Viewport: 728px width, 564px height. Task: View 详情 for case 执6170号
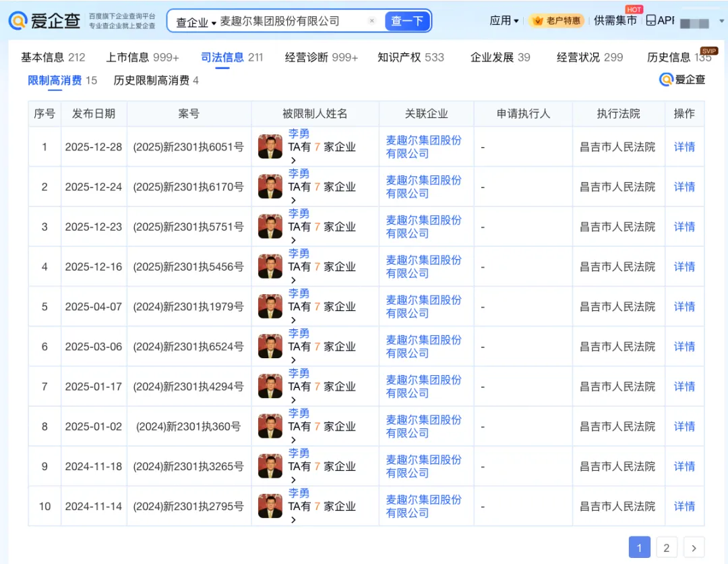click(684, 187)
